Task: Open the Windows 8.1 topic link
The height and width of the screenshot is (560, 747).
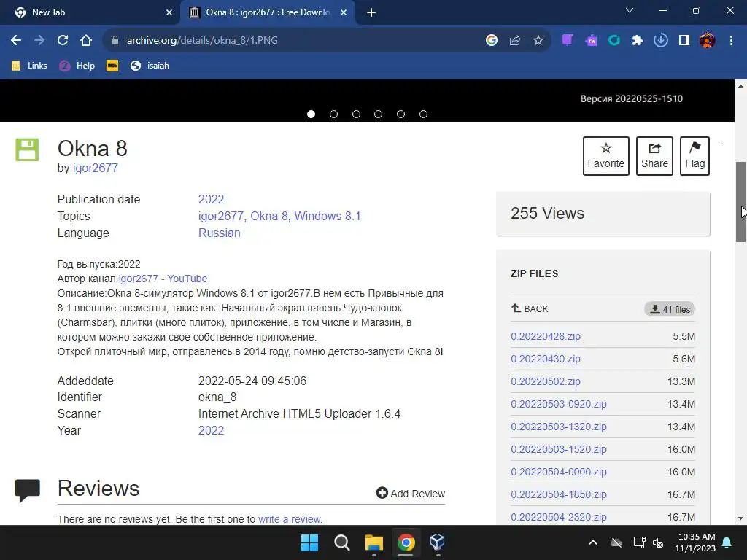Action: [328, 216]
